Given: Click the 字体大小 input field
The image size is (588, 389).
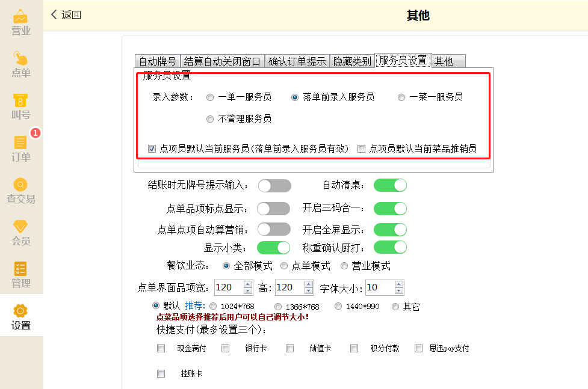Looking at the screenshot, I should tap(379, 287).
